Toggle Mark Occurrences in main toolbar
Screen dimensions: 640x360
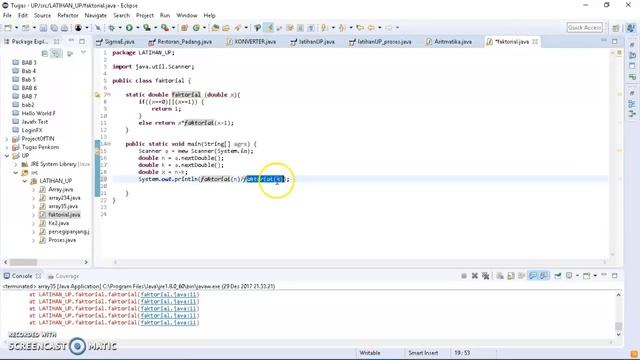click(x=269, y=28)
